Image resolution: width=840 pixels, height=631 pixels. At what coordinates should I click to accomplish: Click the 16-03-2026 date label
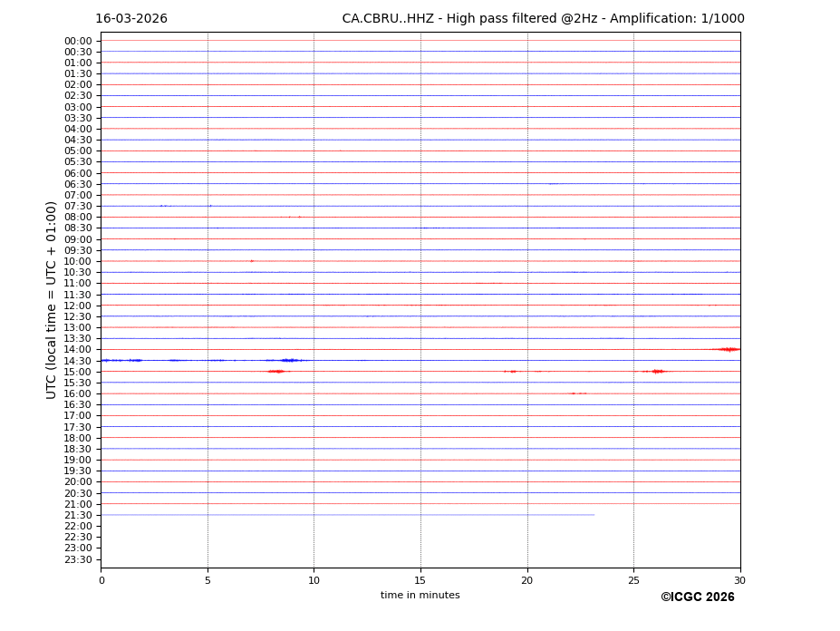coord(131,19)
